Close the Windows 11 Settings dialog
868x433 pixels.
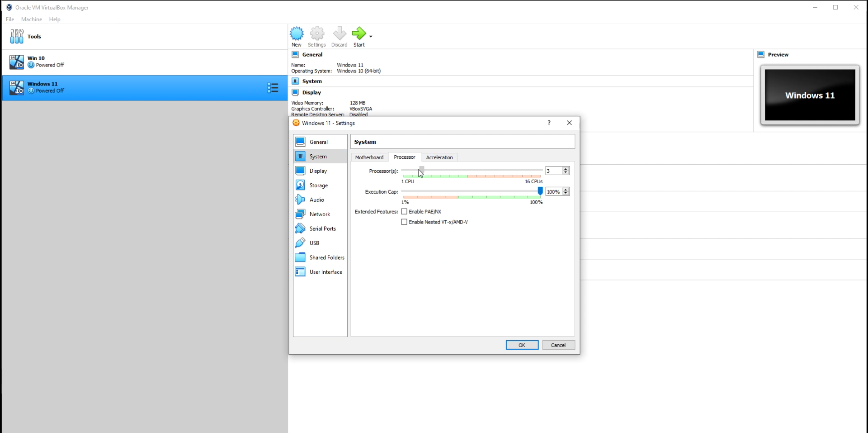click(569, 123)
